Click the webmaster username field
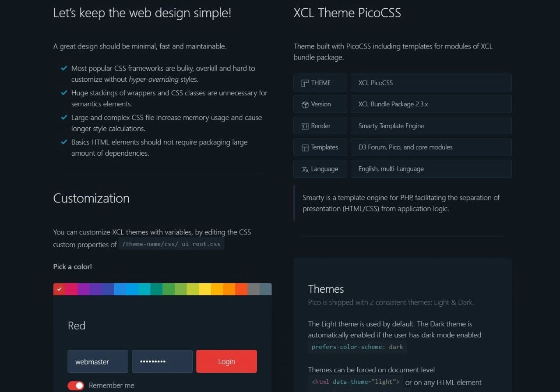 (98, 361)
